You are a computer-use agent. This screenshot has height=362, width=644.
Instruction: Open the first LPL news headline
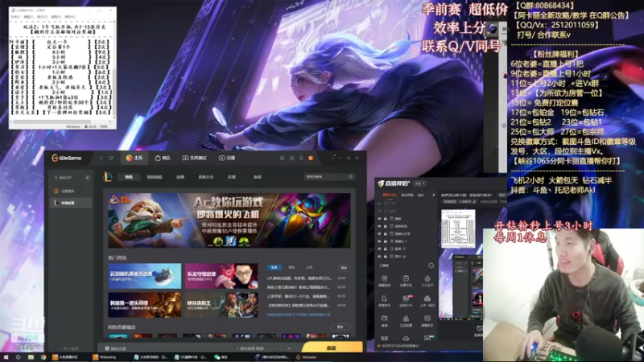[x=299, y=278]
